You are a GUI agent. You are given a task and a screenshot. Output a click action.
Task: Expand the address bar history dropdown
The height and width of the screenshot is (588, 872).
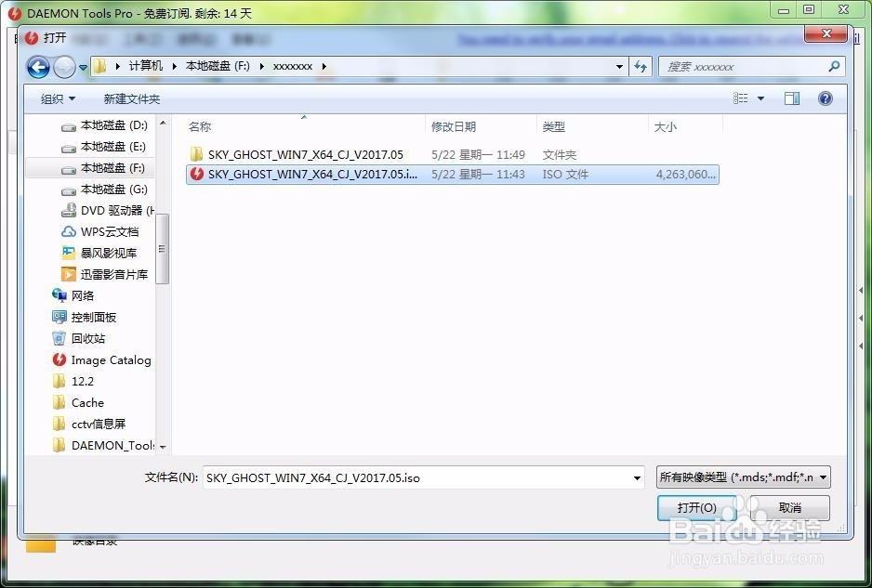619,67
